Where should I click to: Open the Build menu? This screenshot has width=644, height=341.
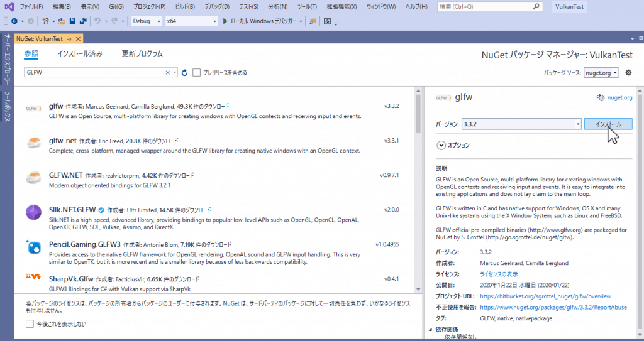pyautogui.click(x=185, y=6)
